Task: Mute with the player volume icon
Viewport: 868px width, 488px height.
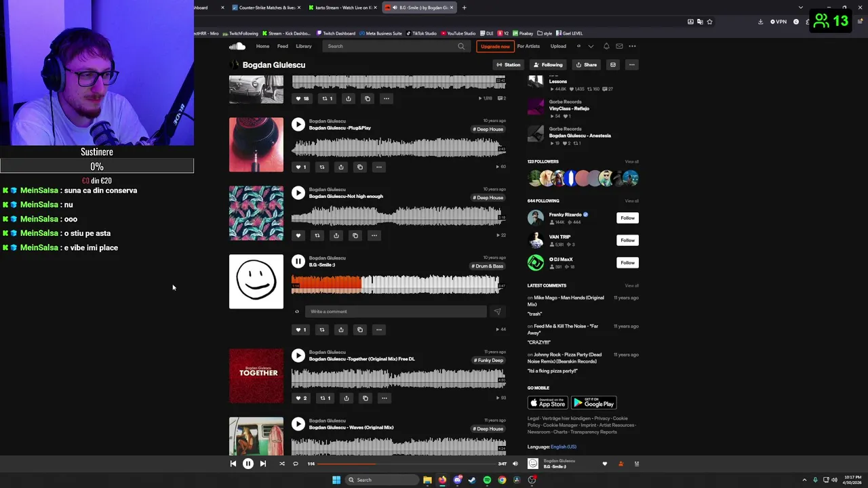Action: tap(515, 464)
